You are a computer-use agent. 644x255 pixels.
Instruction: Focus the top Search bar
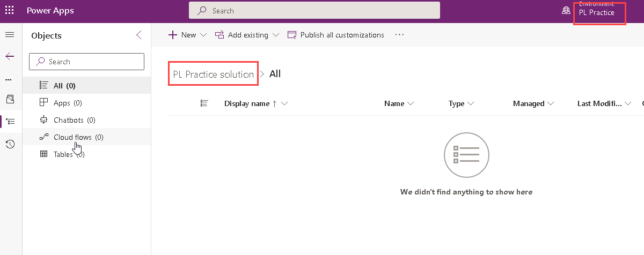click(314, 11)
